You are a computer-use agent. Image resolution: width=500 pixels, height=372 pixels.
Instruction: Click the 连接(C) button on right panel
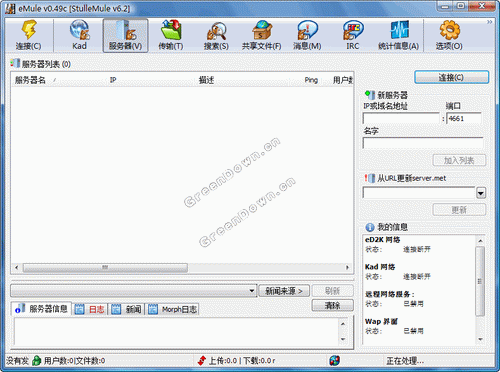click(452, 77)
